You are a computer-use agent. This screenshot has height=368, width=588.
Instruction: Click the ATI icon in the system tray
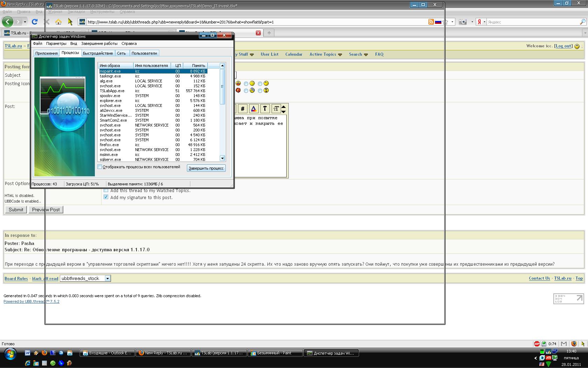[548, 358]
